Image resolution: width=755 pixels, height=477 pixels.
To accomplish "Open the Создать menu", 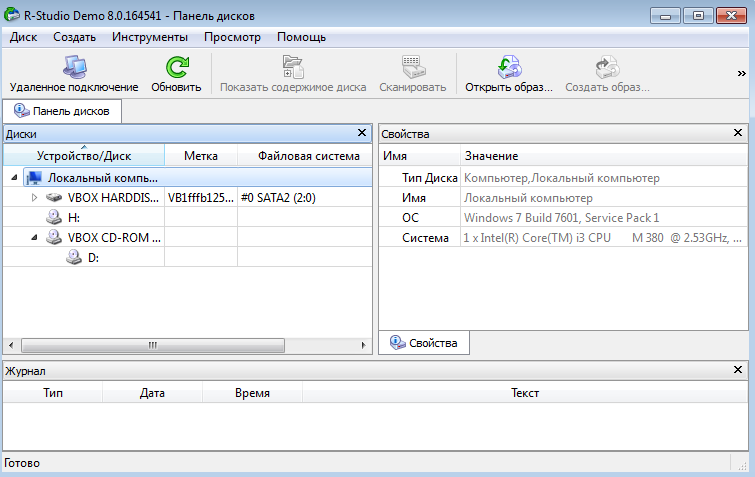I will (74, 37).
